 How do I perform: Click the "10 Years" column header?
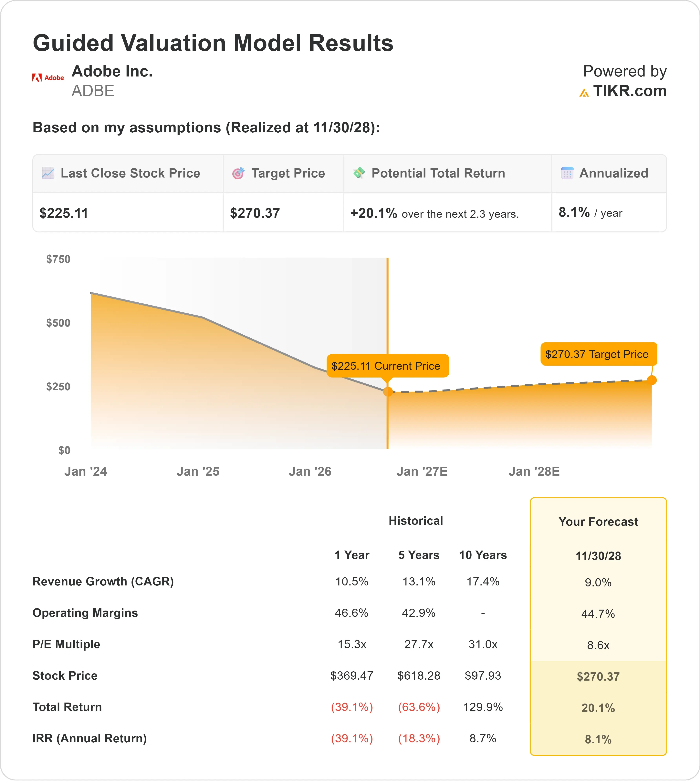(483, 555)
